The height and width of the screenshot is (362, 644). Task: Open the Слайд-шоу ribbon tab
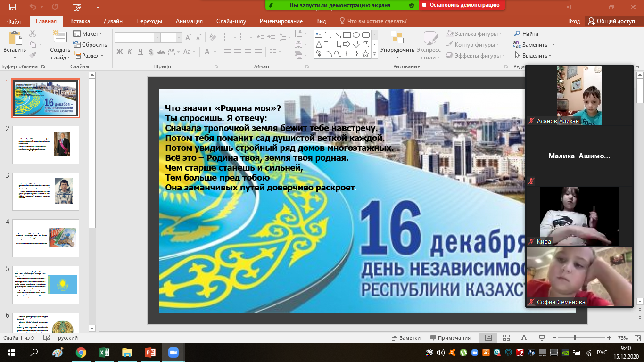tap(231, 21)
